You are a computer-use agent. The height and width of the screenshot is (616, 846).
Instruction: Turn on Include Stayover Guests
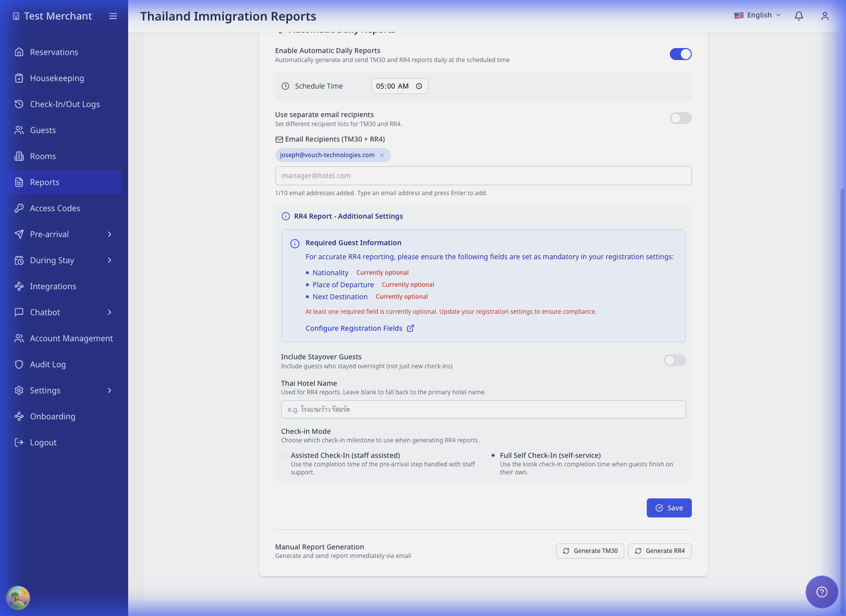(674, 360)
